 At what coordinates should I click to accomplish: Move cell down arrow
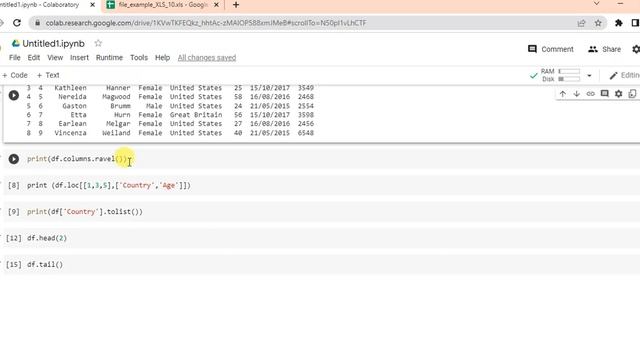577,94
